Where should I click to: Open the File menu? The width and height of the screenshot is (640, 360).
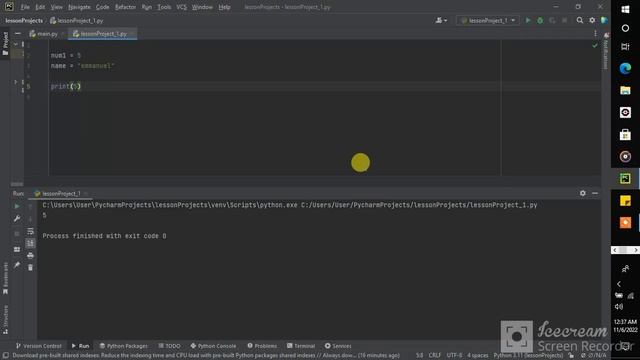tap(25, 7)
